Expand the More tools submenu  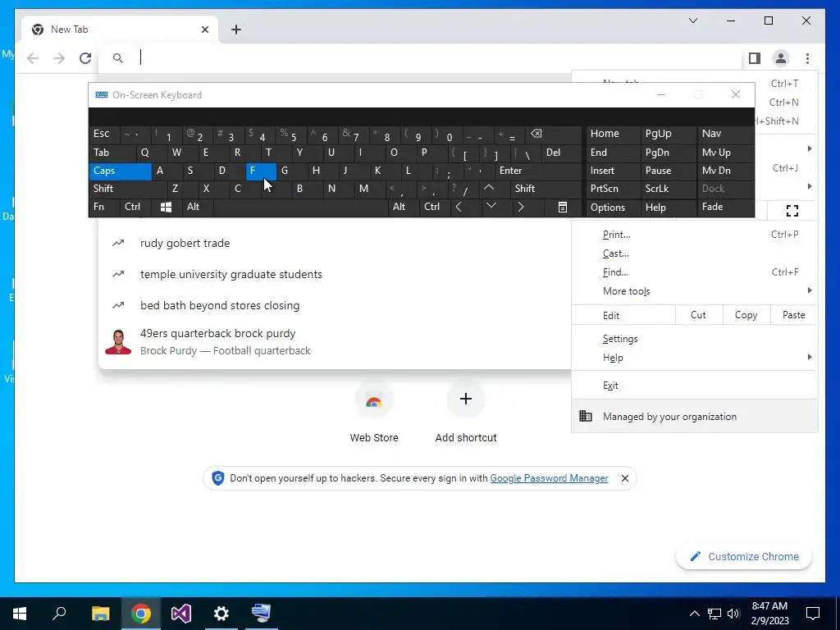694,291
